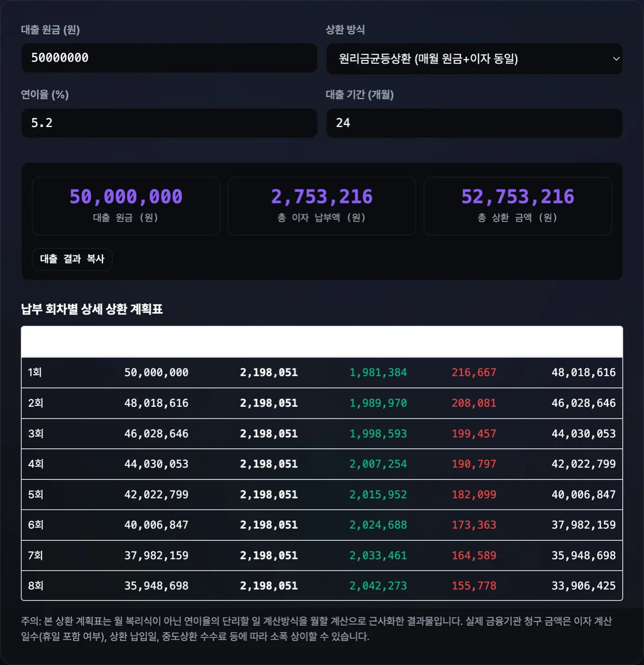Click the 6회 monthly payment 2,198,051
The height and width of the screenshot is (665, 644).
coord(269,525)
